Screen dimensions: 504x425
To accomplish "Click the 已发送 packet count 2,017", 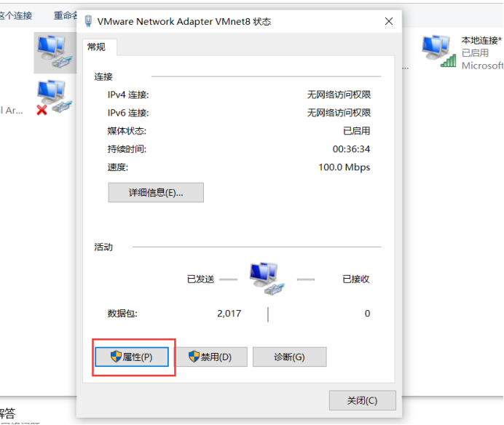I will 229,314.
